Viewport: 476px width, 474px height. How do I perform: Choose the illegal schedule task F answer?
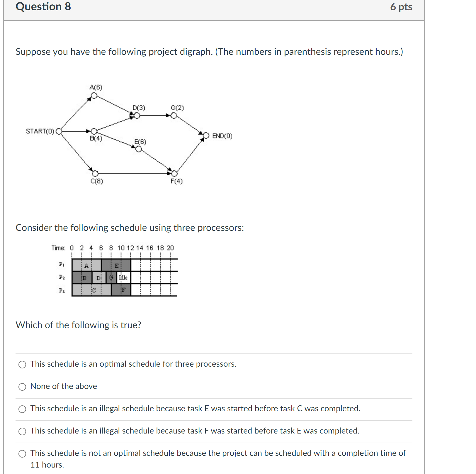click(x=22, y=431)
